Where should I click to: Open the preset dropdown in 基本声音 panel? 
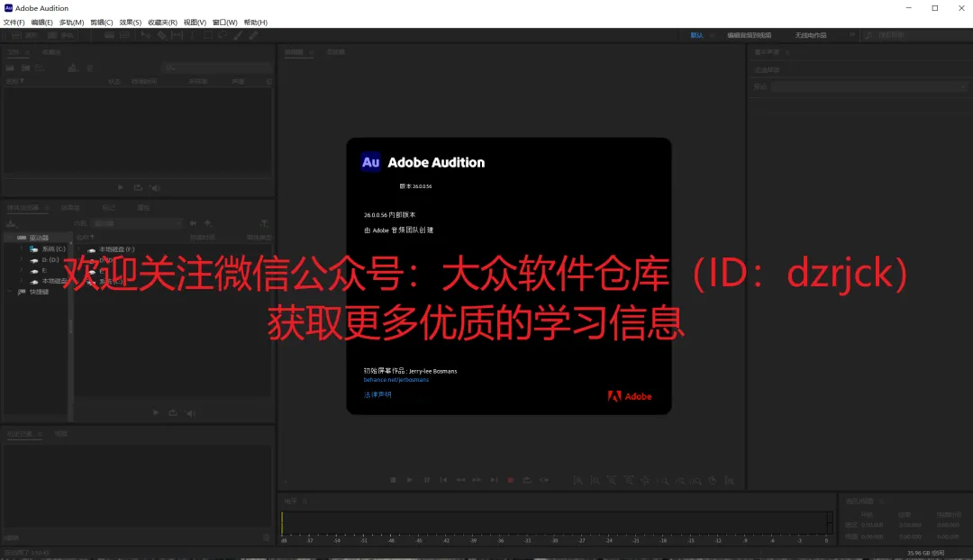(x=868, y=86)
